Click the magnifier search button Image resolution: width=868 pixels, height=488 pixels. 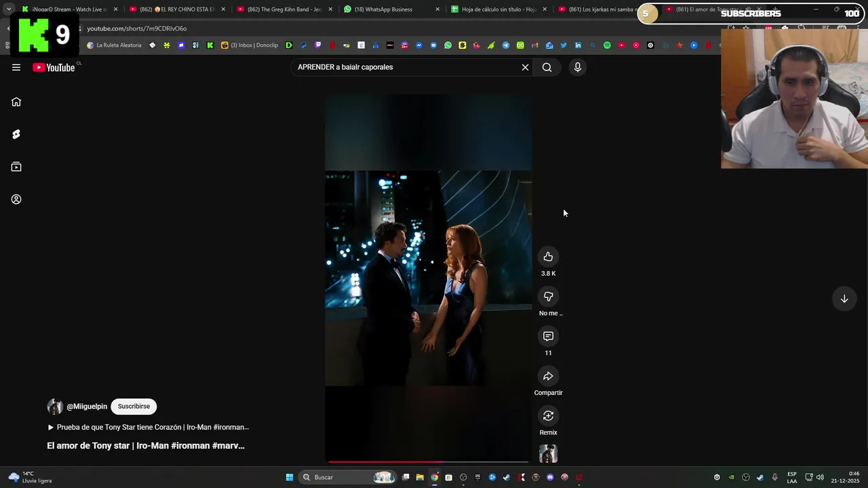pyautogui.click(x=547, y=67)
